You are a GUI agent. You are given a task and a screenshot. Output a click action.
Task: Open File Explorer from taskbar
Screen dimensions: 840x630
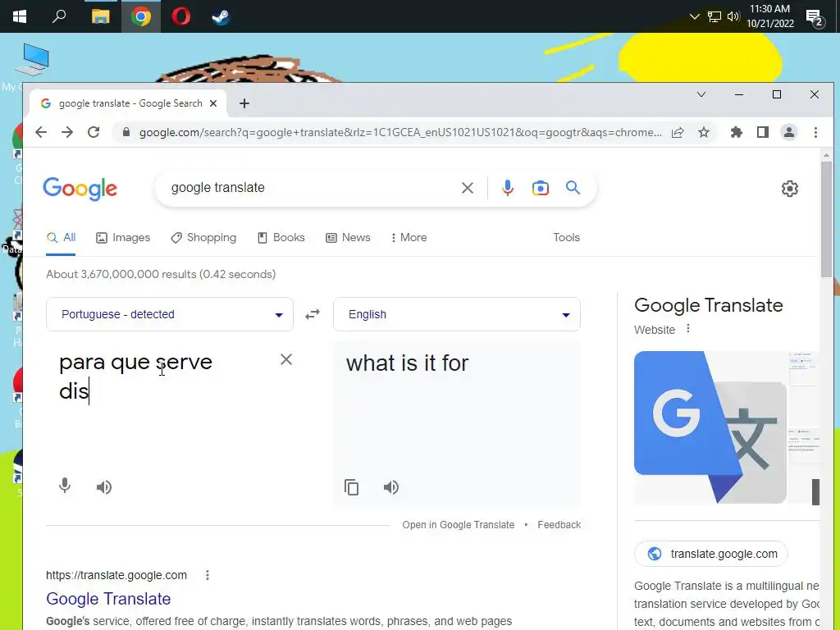click(x=100, y=16)
